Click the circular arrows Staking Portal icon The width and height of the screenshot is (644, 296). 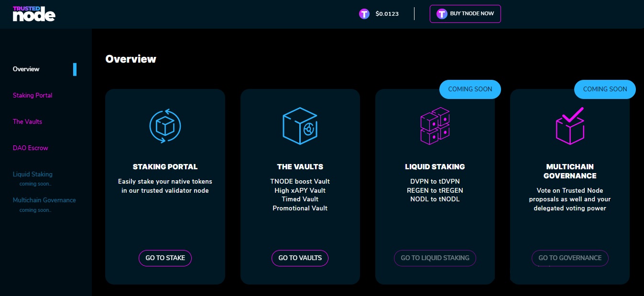165,127
